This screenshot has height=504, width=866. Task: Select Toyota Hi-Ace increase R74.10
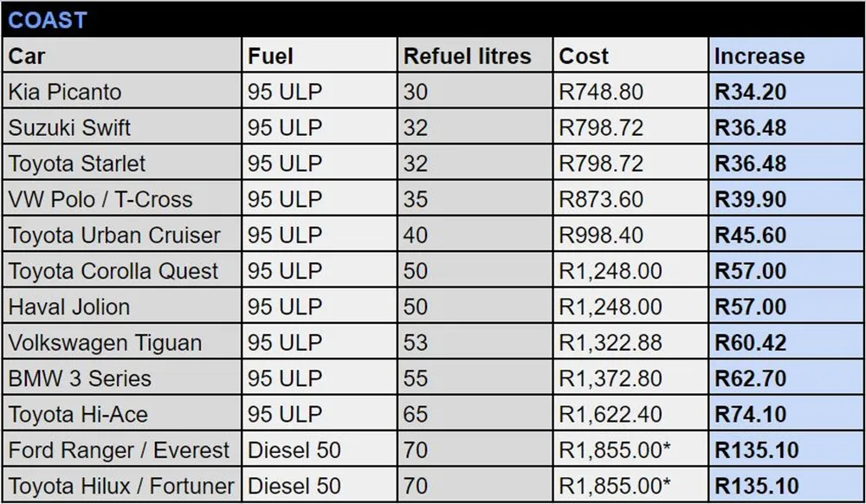coord(750,415)
